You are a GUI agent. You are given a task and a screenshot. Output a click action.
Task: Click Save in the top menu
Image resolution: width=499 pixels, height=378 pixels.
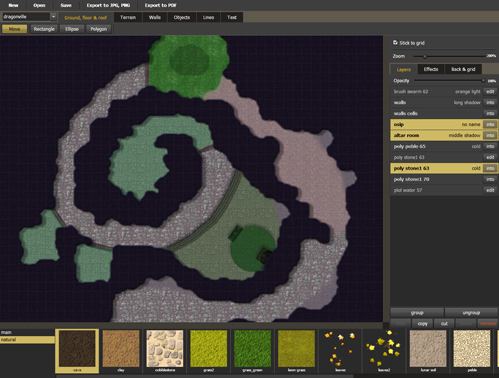pyautogui.click(x=66, y=5)
